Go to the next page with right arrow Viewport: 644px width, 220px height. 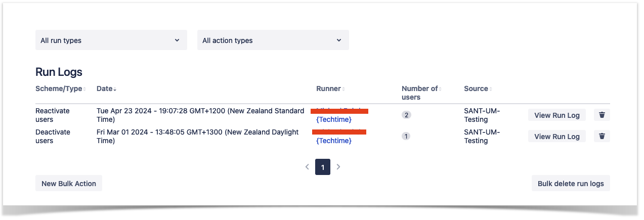[338, 167]
